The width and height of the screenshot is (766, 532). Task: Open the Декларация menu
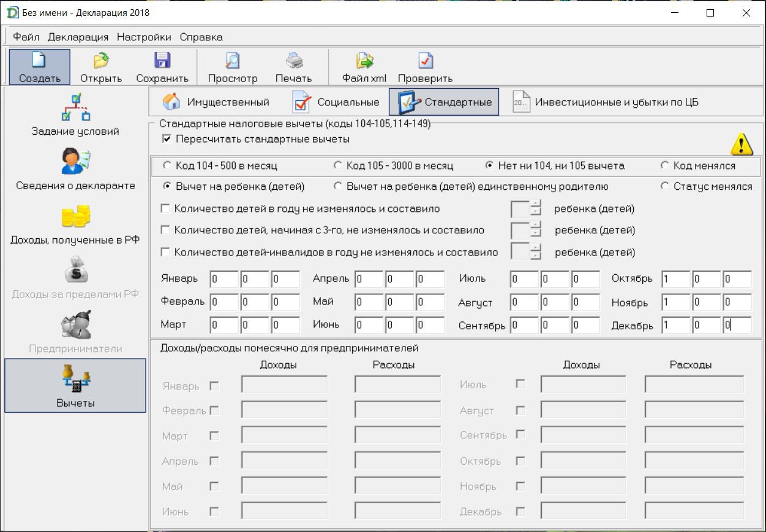78,37
